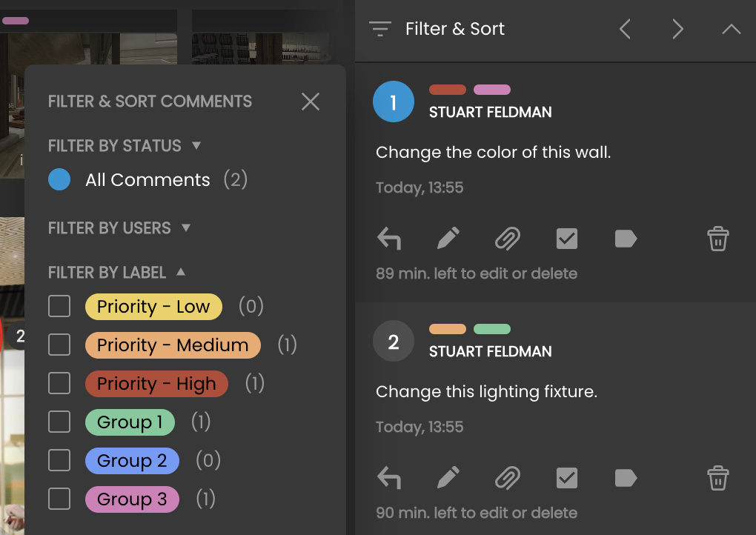Click the filter lines icon beside Filter & Sort

(x=380, y=29)
